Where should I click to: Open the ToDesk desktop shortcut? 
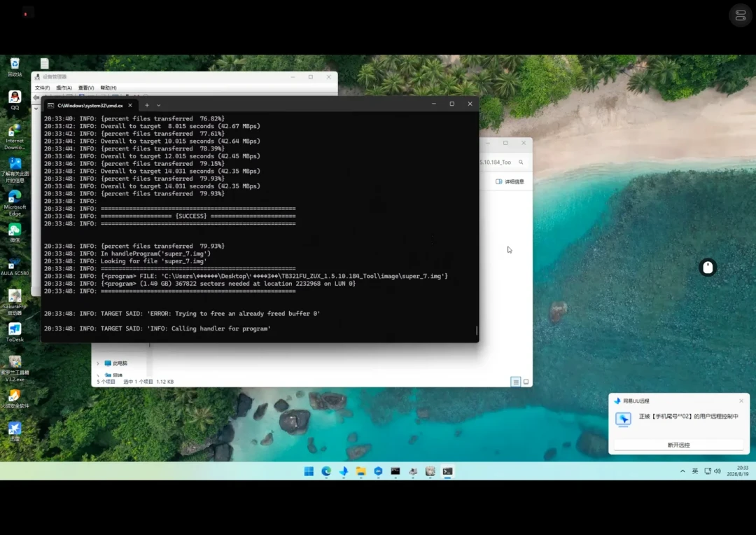coord(15,333)
